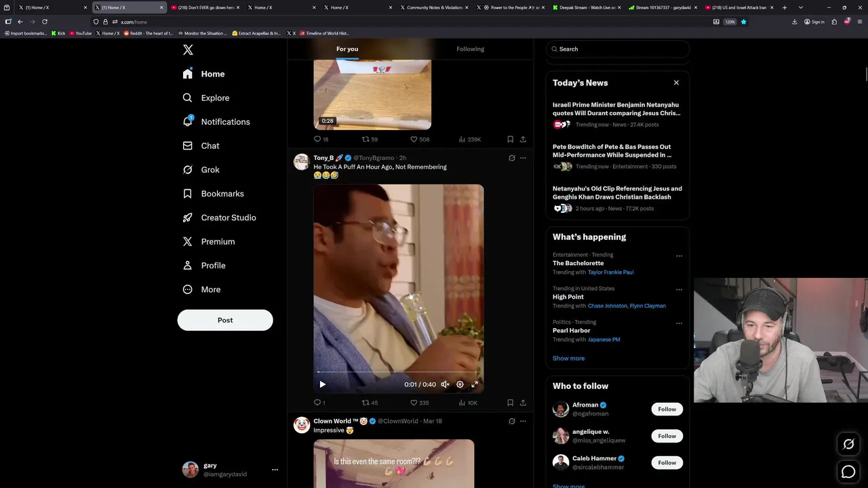The width and height of the screenshot is (868, 488).
Task: Repost the Tony_B post
Action: click(370, 403)
